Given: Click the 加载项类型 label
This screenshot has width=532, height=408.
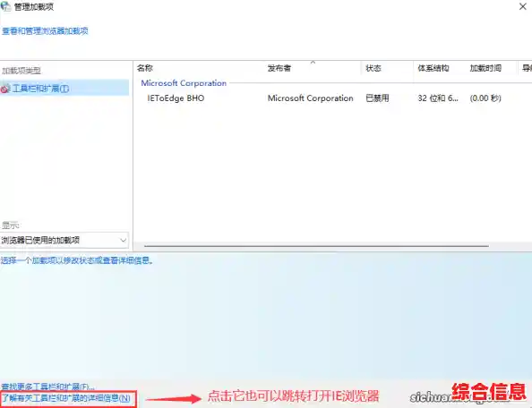Looking at the screenshot, I should point(21,71).
